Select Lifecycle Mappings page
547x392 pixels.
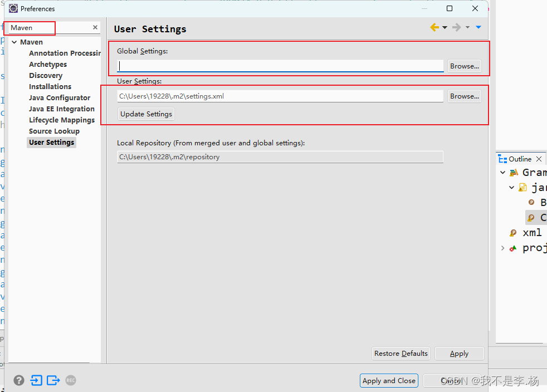(x=62, y=120)
